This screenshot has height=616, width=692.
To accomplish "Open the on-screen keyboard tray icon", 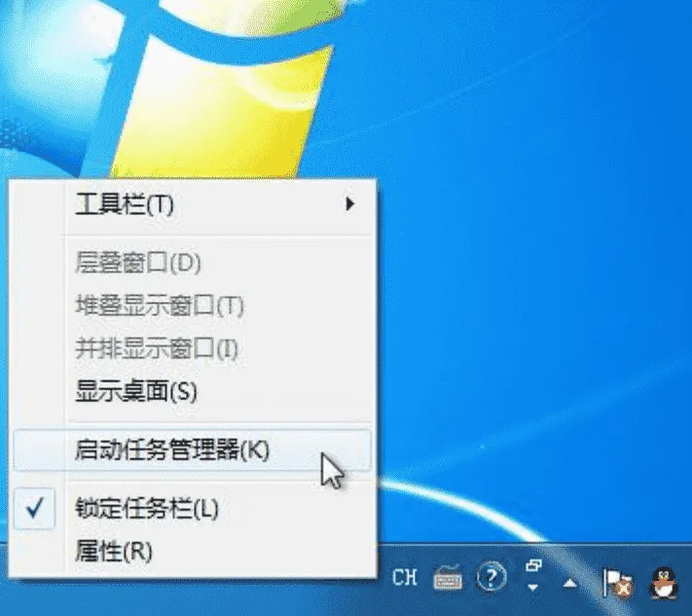I will point(449,578).
